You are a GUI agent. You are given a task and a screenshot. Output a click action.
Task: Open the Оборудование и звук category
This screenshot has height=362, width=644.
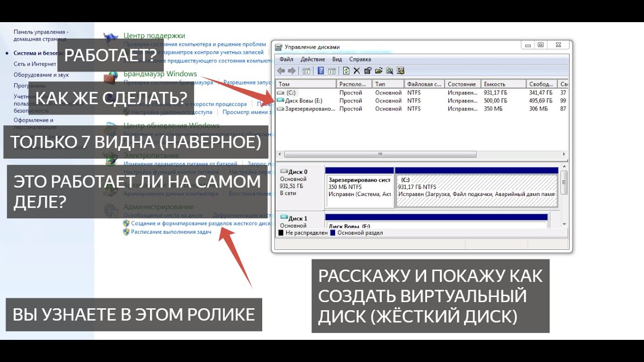tap(41, 75)
